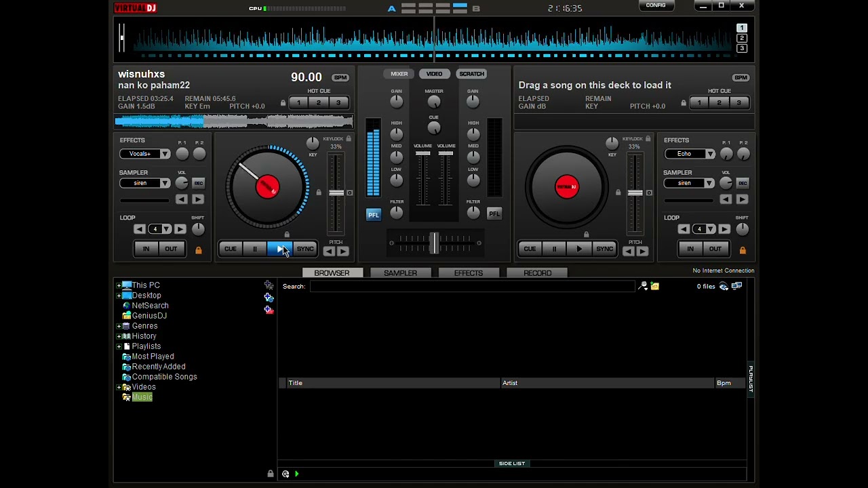868x488 pixels.
Task: Click the right sampler REC button
Action: coord(743,183)
